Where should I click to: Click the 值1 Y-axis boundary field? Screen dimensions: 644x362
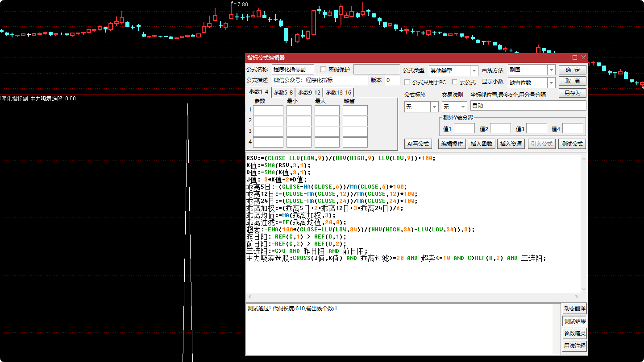pyautogui.click(x=464, y=128)
